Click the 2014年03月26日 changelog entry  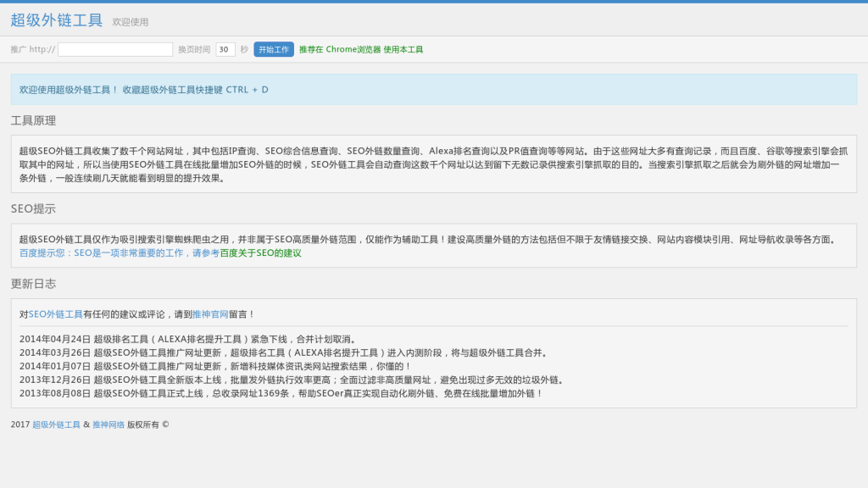pyautogui.click(x=285, y=352)
